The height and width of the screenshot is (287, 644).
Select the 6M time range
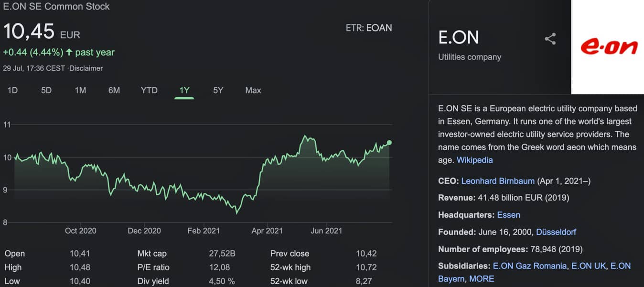click(x=114, y=90)
